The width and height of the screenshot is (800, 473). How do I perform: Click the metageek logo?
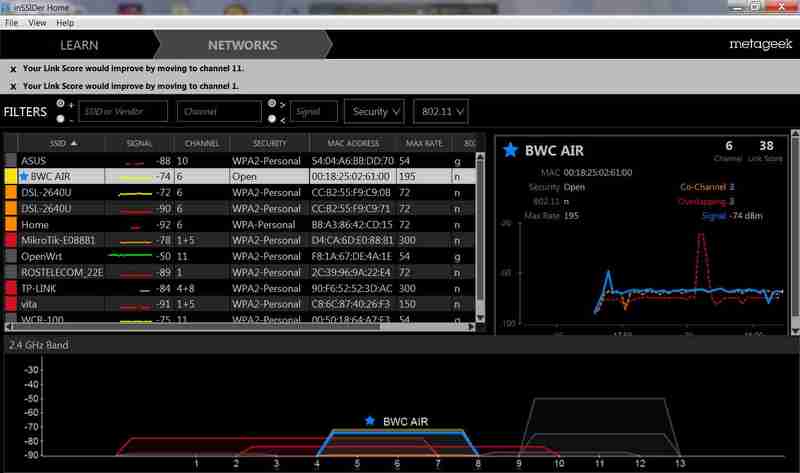(760, 44)
